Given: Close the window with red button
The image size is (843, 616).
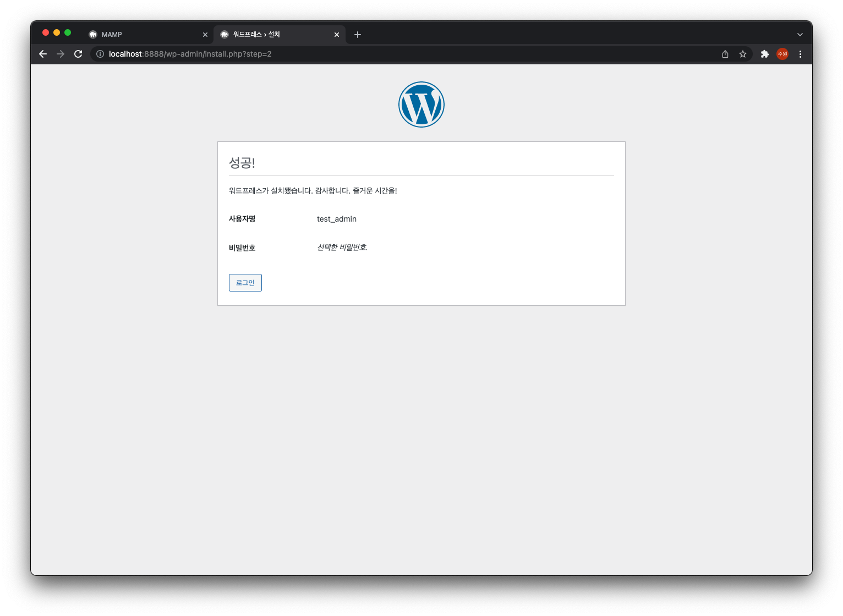Looking at the screenshot, I should pyautogui.click(x=46, y=32).
